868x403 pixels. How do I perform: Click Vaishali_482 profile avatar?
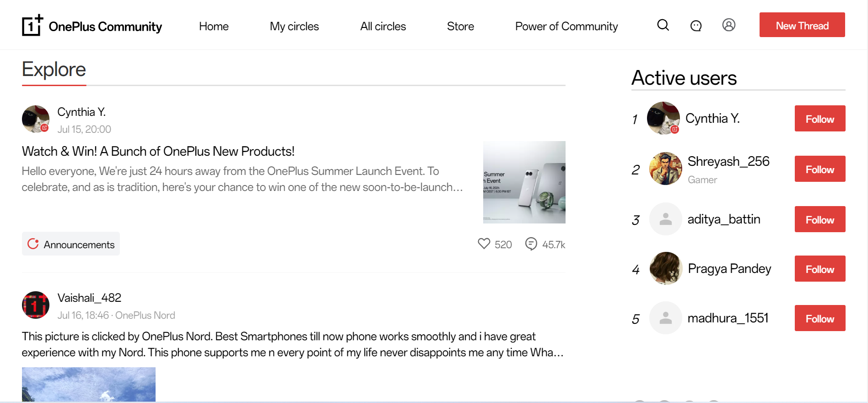(36, 305)
